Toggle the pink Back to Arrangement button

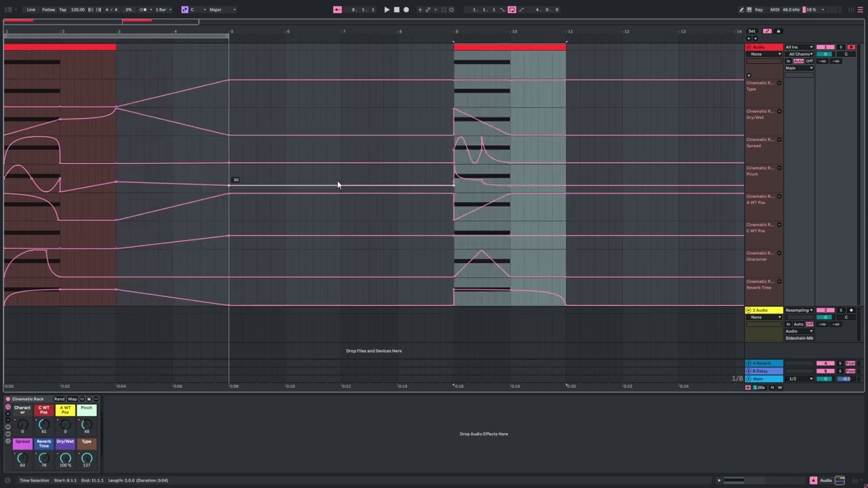point(338,9)
